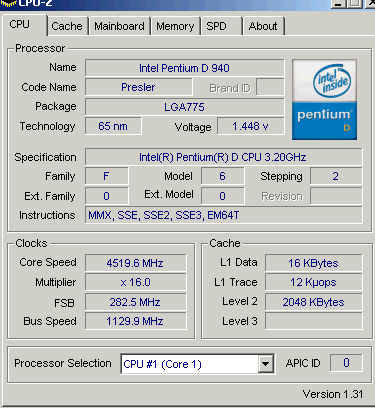Image resolution: width=375 pixels, height=408 pixels.
Task: Click the Ext. Family value 0
Action: click(x=106, y=196)
